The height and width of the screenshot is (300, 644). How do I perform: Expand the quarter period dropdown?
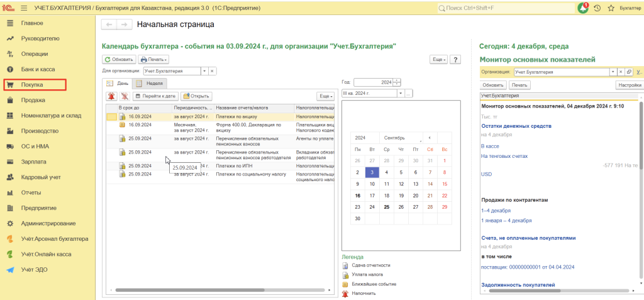point(400,93)
